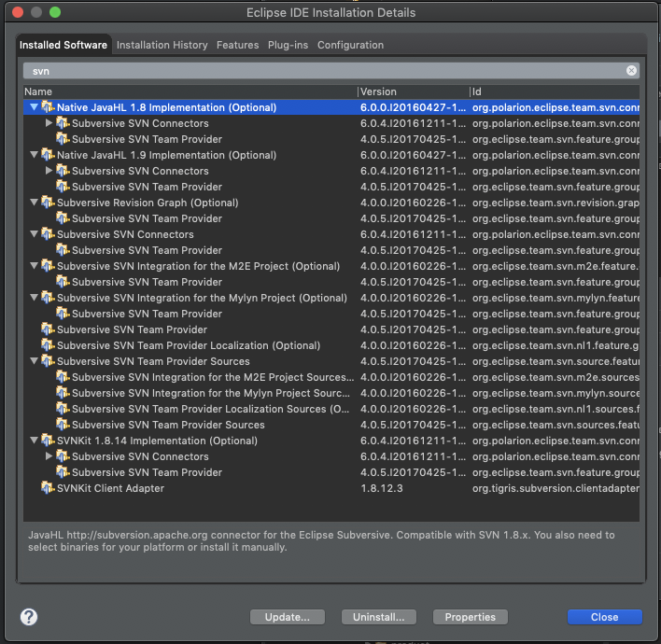Collapse Subversive Revision Graph node
Viewport: 661px width, 644px height.
[35, 203]
